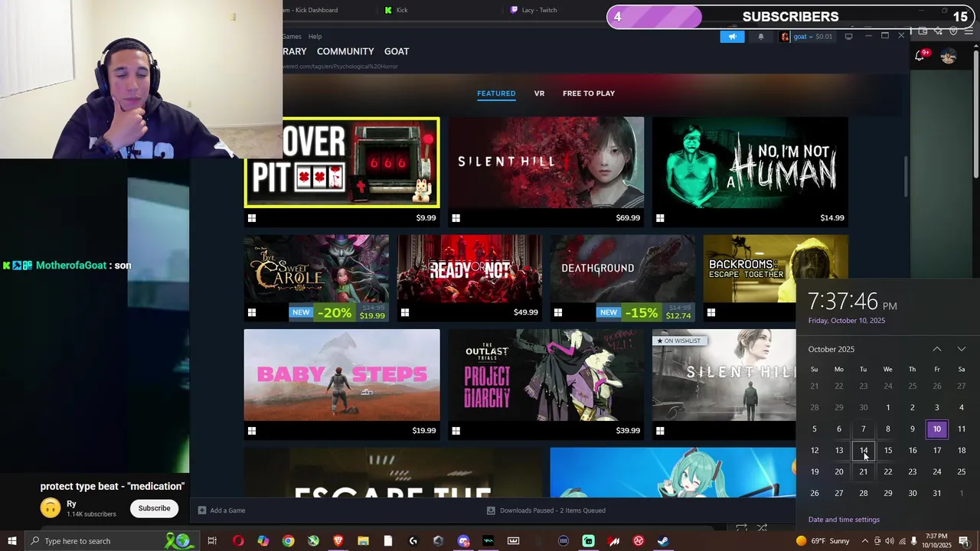Click the Subscribe button for Ry

154,508
